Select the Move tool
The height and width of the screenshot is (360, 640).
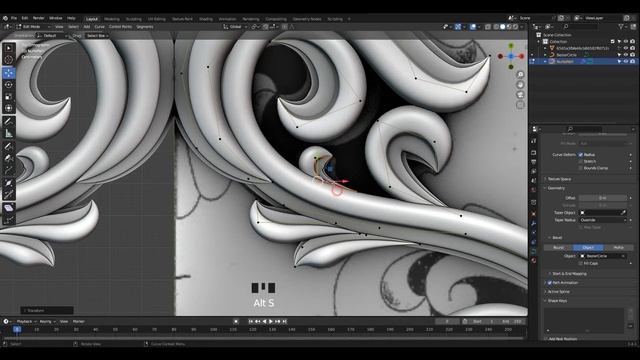pyautogui.click(x=9, y=73)
